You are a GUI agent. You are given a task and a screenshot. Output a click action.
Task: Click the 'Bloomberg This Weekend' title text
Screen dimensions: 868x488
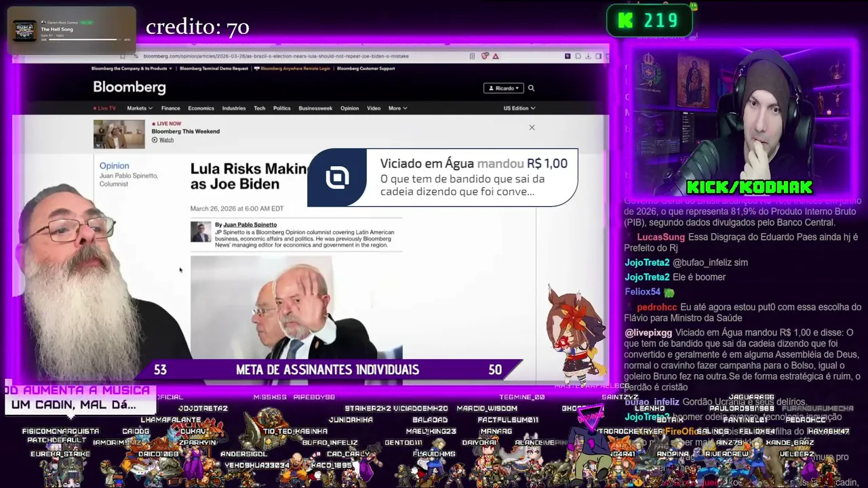click(186, 131)
